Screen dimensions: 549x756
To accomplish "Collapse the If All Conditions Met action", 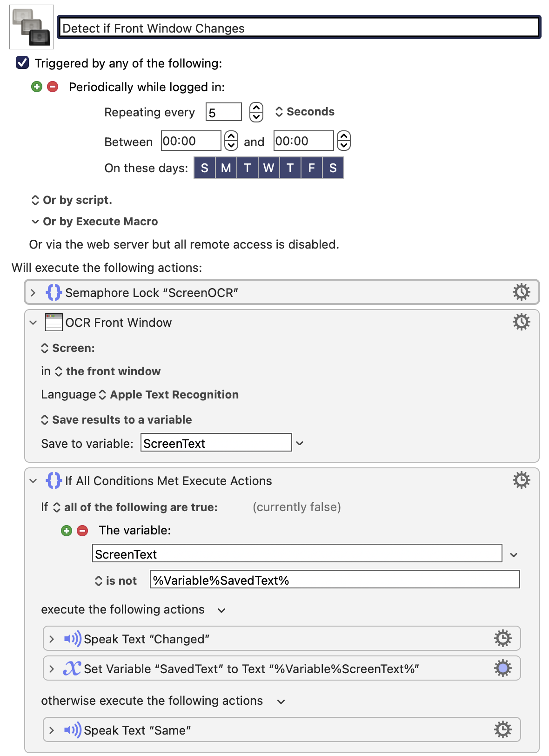I will coord(33,480).
